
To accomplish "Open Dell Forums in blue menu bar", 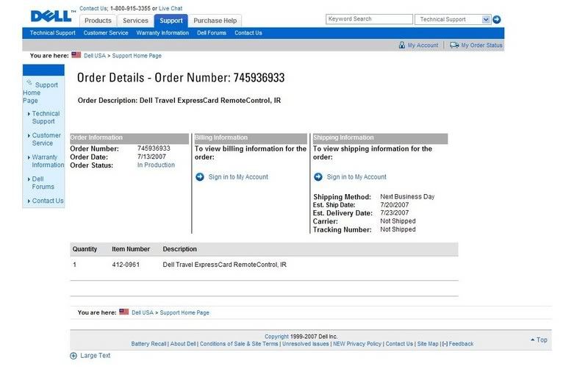I will (x=212, y=33).
